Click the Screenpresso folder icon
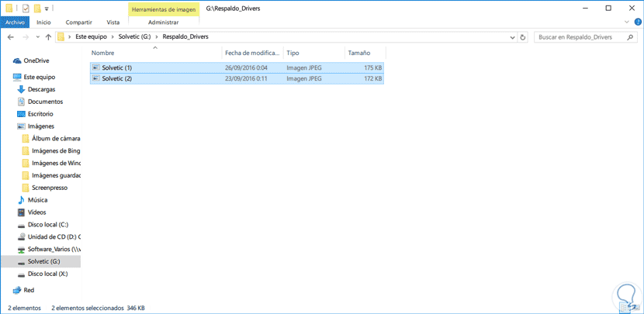The height and width of the screenshot is (314, 644). click(x=26, y=188)
